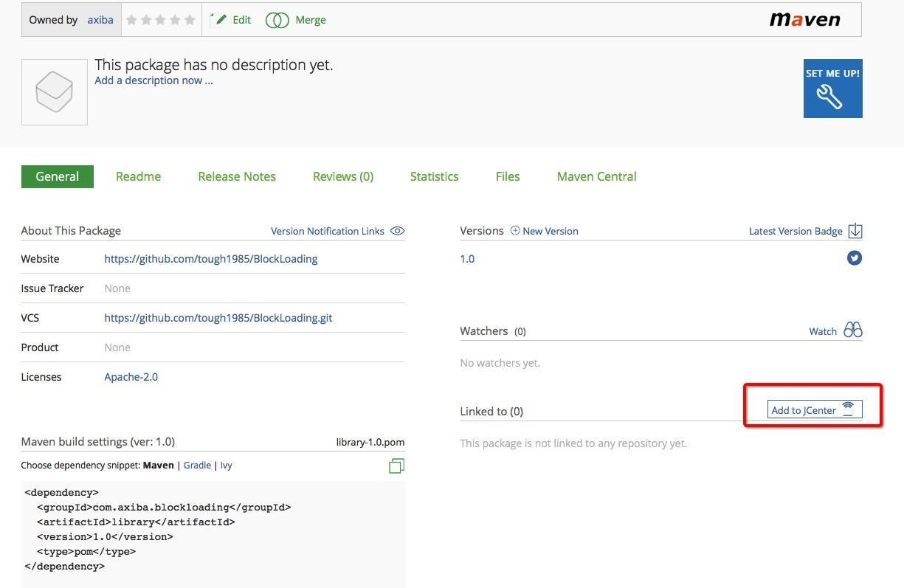Viewport: 904px width, 588px height.
Task: Open Version Notification Links
Action: pos(328,231)
